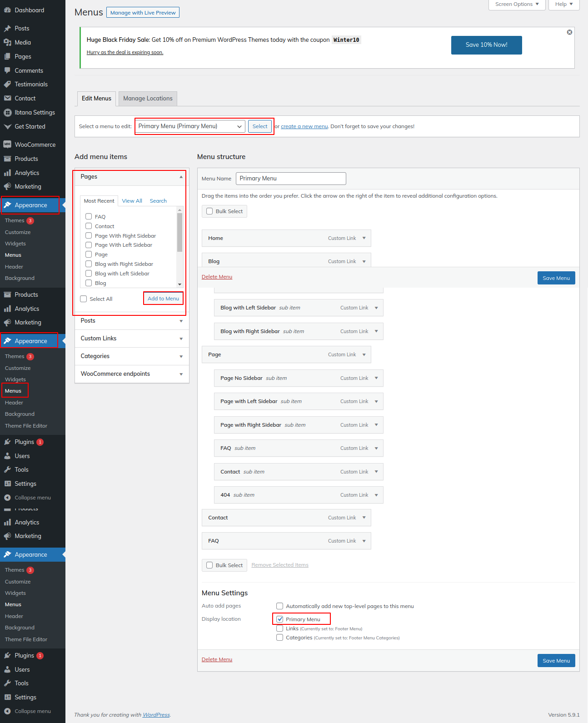Click the Comments speech bubble icon
The width and height of the screenshot is (588, 723).
7,70
